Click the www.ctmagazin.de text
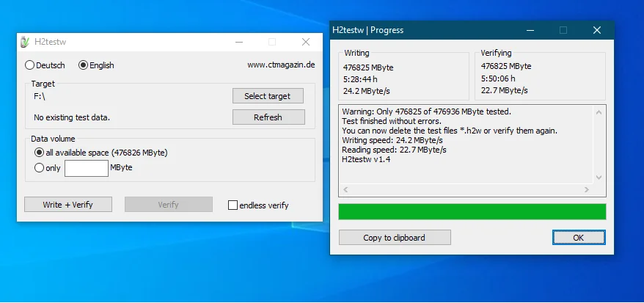644x303 pixels. (x=281, y=65)
